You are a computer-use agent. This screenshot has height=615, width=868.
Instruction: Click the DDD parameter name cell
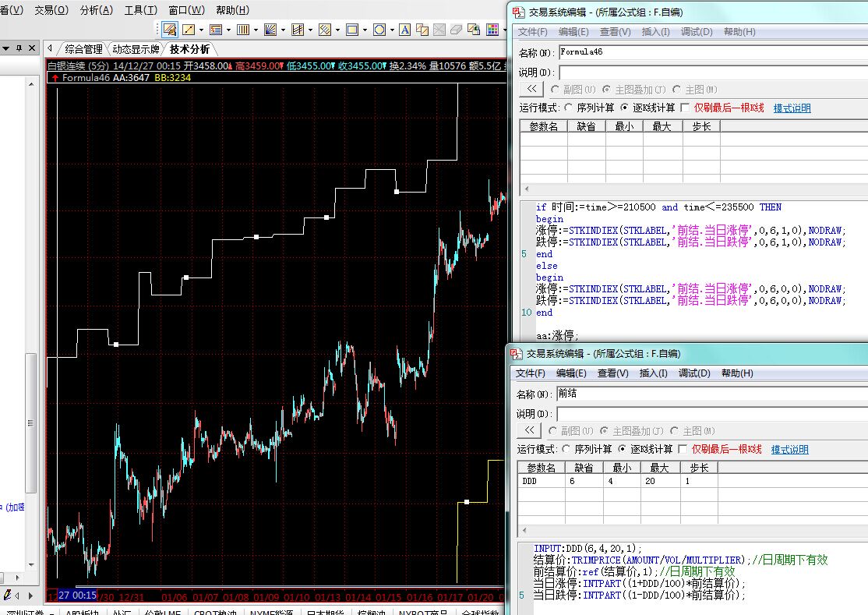(542, 481)
